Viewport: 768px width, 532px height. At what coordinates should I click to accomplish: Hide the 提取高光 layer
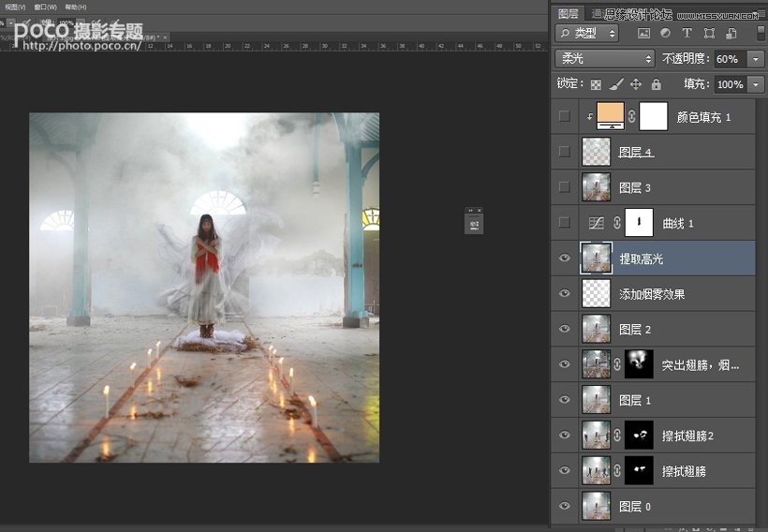coord(564,258)
